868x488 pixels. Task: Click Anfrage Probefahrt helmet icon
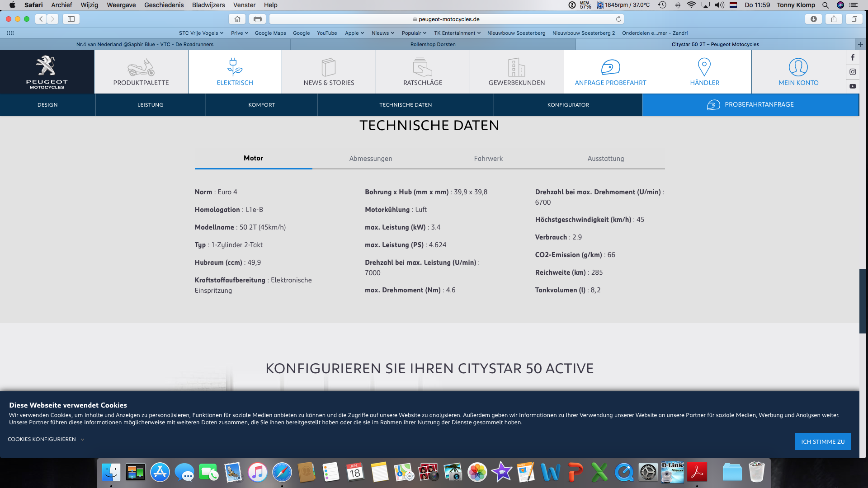pyautogui.click(x=610, y=67)
